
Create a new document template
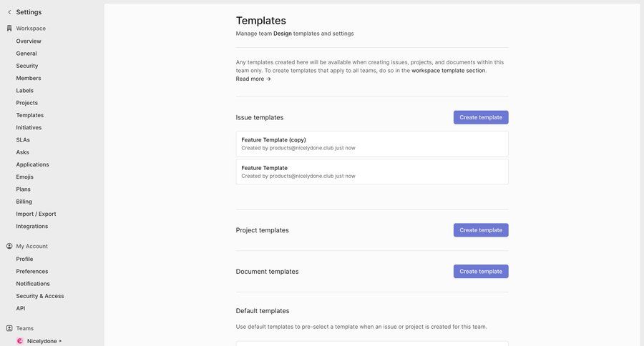click(x=481, y=272)
